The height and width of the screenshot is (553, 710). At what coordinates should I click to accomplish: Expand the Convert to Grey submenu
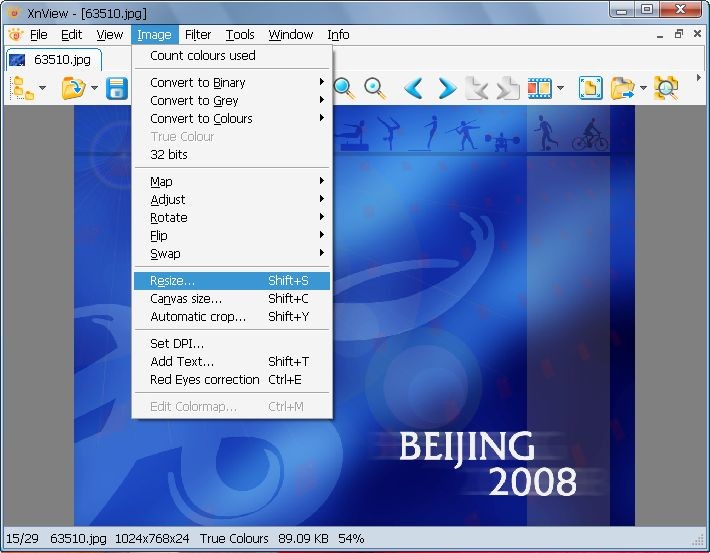232,100
